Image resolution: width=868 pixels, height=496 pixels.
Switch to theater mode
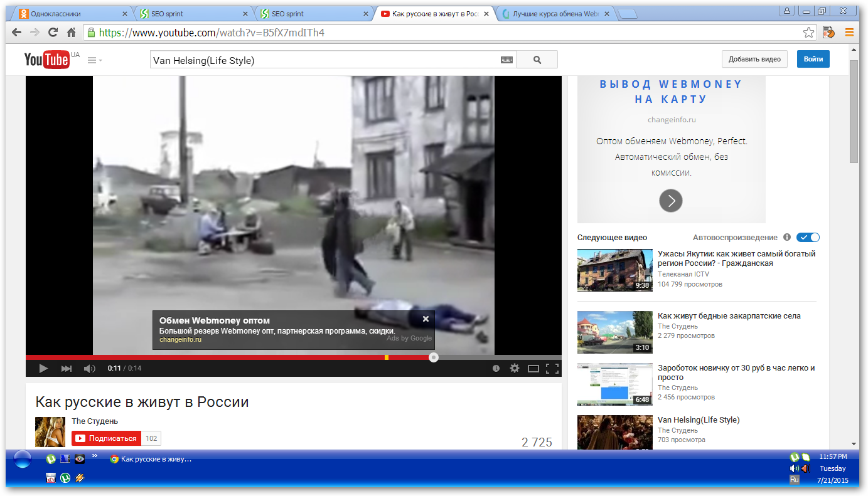(x=533, y=369)
